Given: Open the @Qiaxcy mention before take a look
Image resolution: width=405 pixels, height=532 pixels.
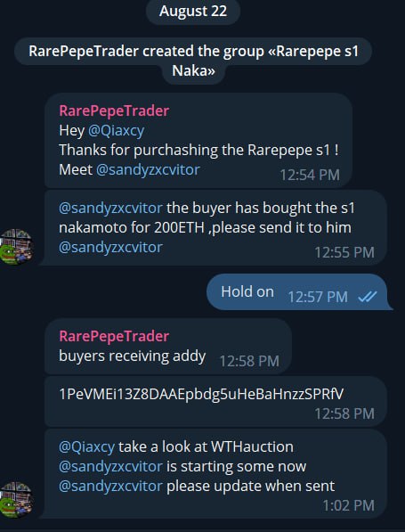Looking at the screenshot, I should coord(86,446).
